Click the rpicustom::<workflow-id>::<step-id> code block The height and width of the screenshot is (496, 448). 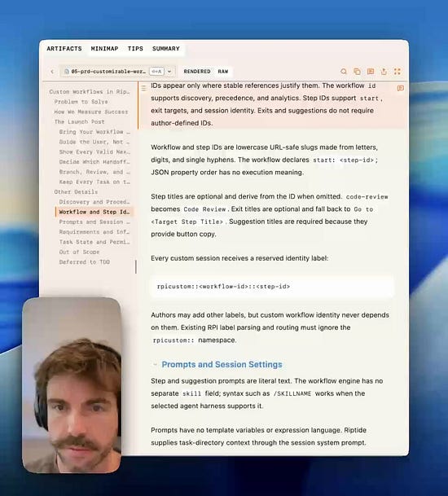pyautogui.click(x=272, y=287)
